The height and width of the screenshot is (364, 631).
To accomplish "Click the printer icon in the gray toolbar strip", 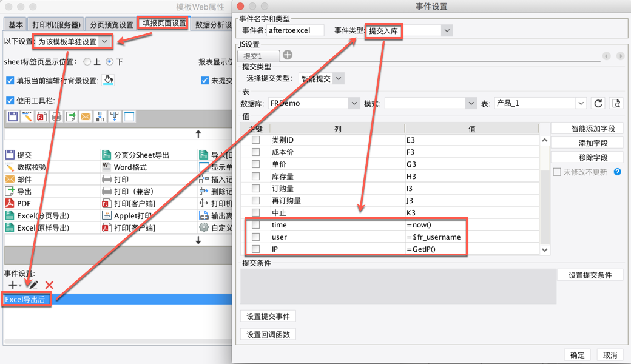I will click(x=56, y=116).
